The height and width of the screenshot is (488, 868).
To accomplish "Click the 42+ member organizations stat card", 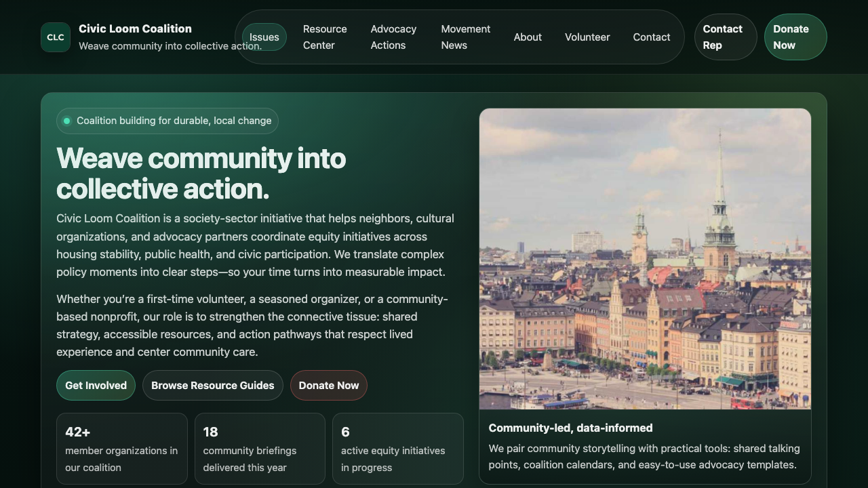I will coord(121,448).
